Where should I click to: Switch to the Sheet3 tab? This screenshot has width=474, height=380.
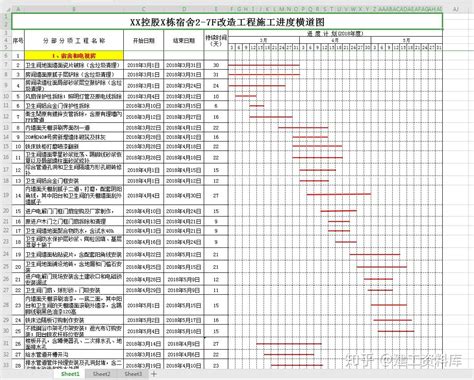(133, 374)
